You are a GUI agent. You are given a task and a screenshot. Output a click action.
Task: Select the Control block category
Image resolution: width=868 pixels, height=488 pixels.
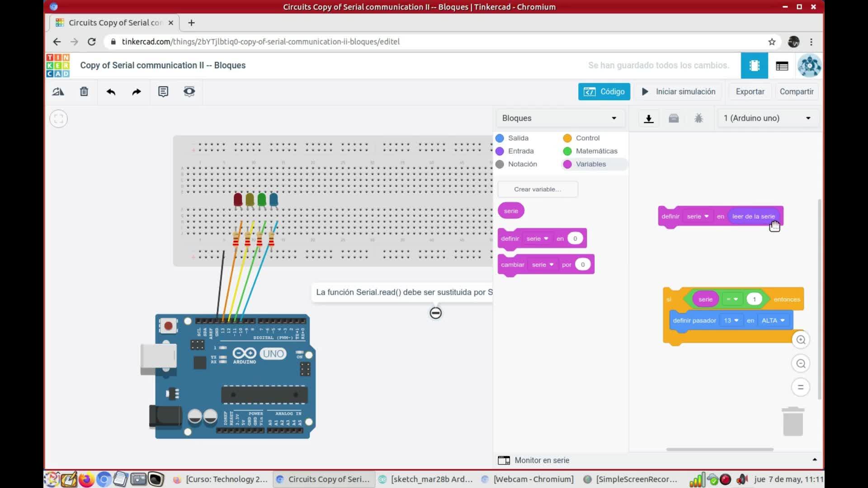click(x=587, y=138)
